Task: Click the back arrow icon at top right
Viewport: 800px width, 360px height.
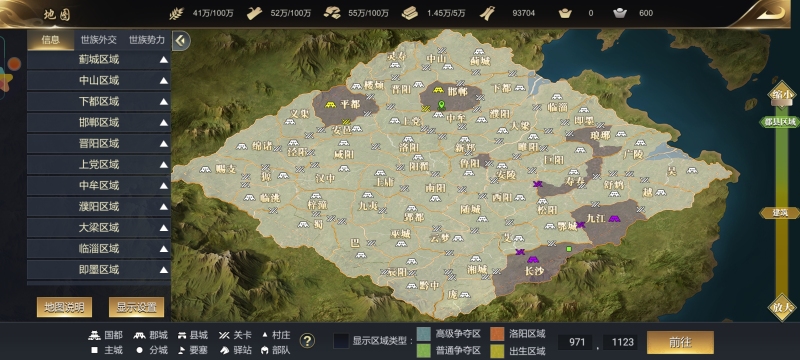Action: (770, 13)
